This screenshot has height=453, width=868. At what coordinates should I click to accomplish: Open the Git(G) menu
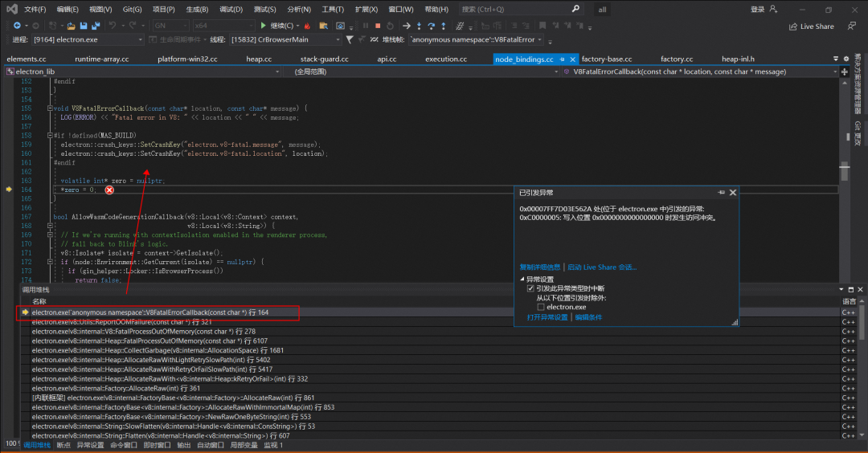pos(132,9)
